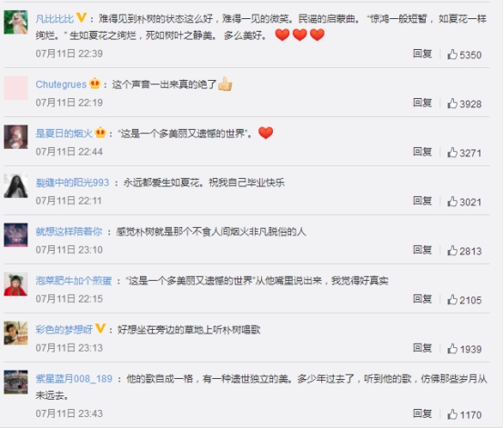
Task: Click thumbs-up icon beside 1939
Action: pyautogui.click(x=452, y=349)
